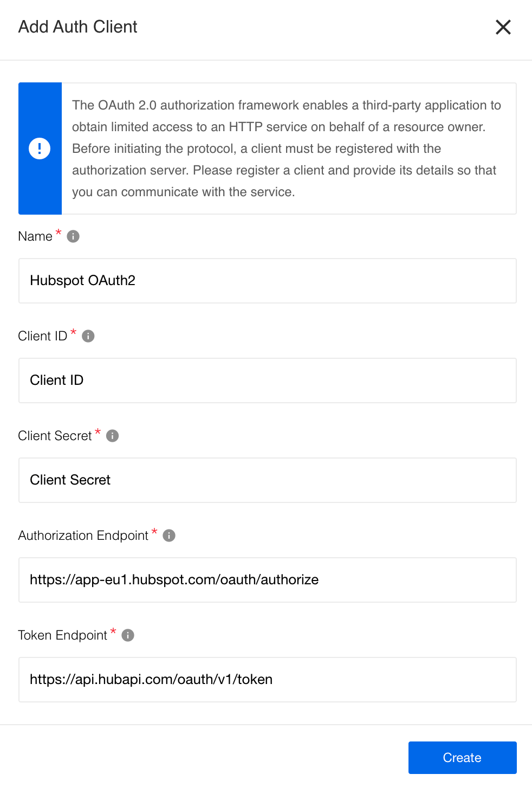
Task: Click the Token Endpoint label
Action: point(63,635)
